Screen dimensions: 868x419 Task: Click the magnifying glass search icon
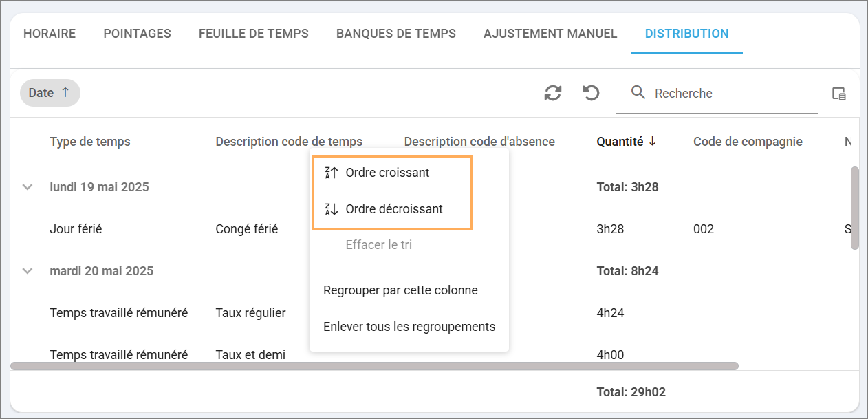pyautogui.click(x=638, y=93)
